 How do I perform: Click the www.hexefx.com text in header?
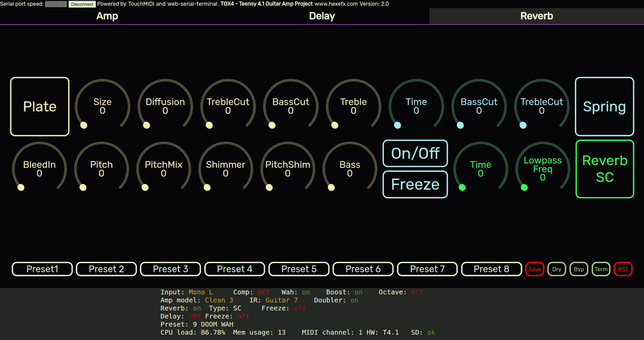coord(336,4)
